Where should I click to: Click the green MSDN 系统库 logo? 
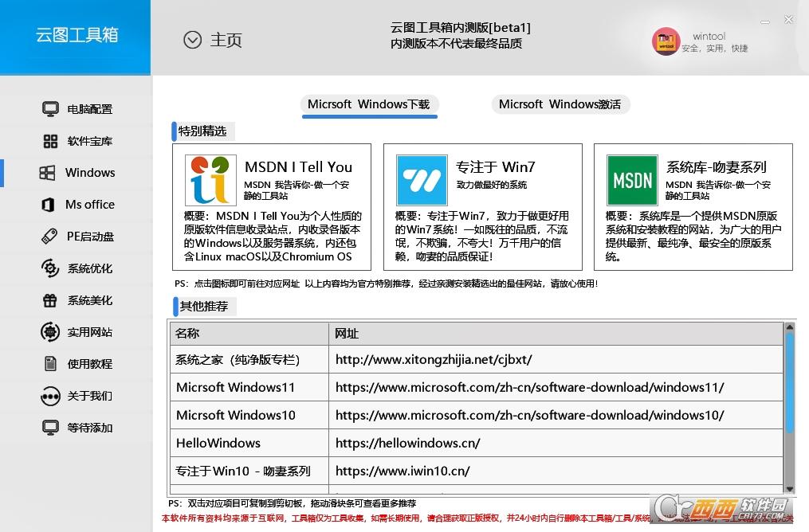pos(632,181)
